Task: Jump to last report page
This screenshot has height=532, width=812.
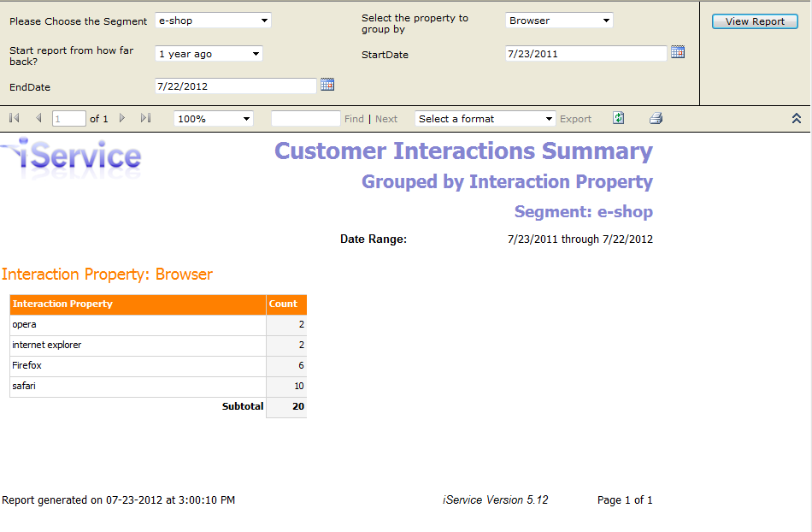Action: coord(145,119)
